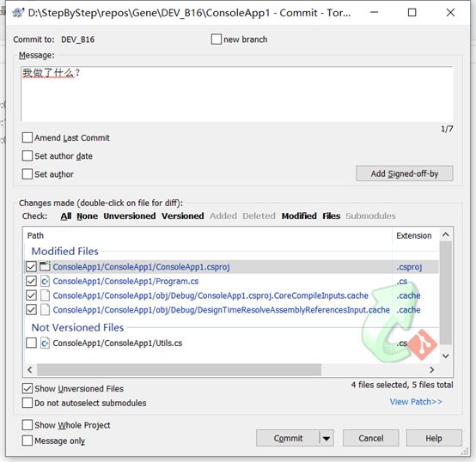Click the ConsoleApp1.csproj file icon

click(45, 267)
